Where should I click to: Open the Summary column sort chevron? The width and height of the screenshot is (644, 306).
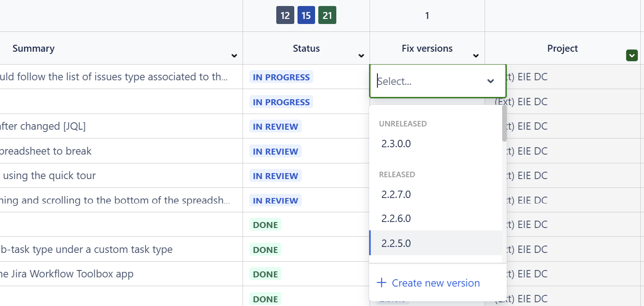(x=234, y=56)
